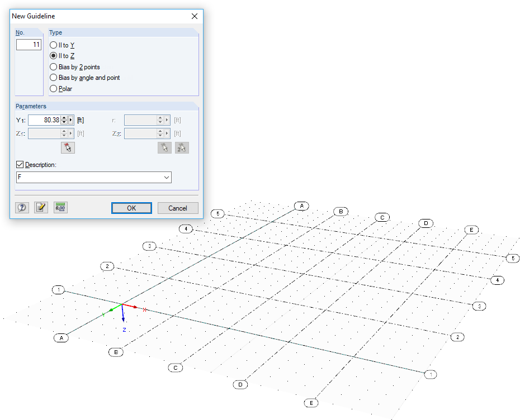520x420 pixels.
Task: Expand the Y1 value side arrow menu
Action: [70, 120]
